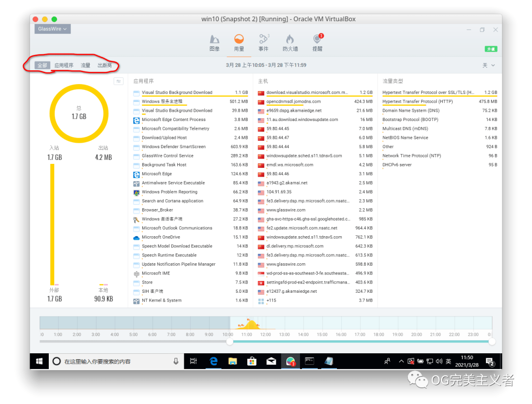Viewport: 532px width, 404px height.
Task: Click host emdl.ws.microsoft.com
Action: click(290, 165)
